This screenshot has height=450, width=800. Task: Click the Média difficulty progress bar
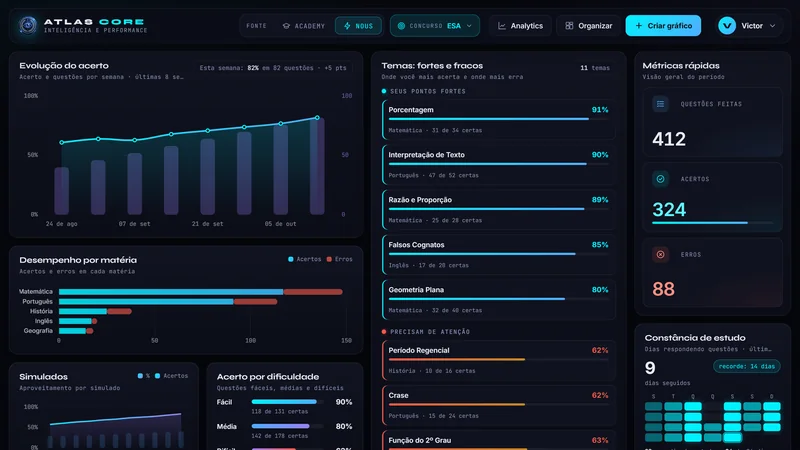tap(287, 426)
